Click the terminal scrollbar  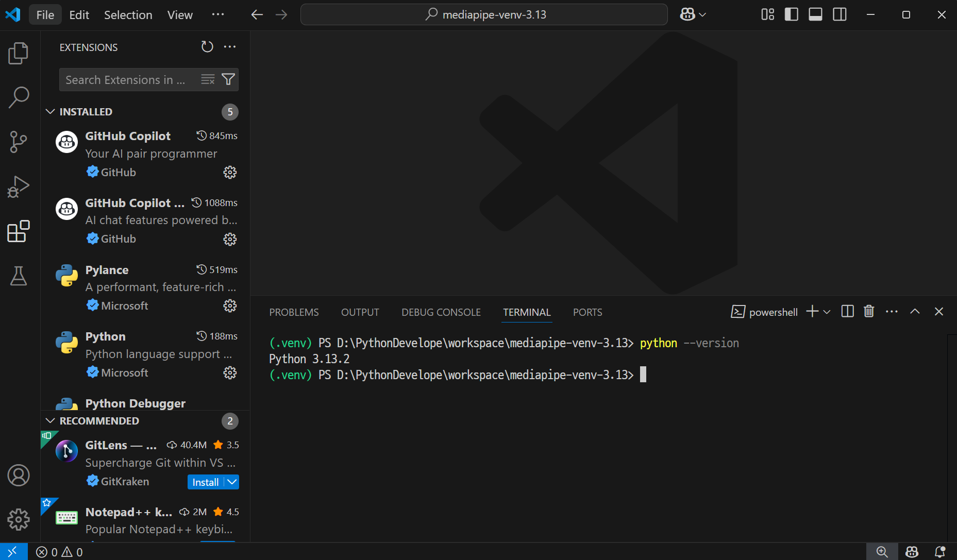pyautogui.click(x=952, y=437)
